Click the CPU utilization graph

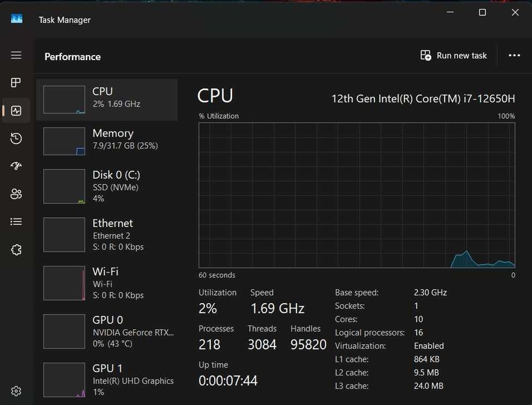tap(357, 195)
